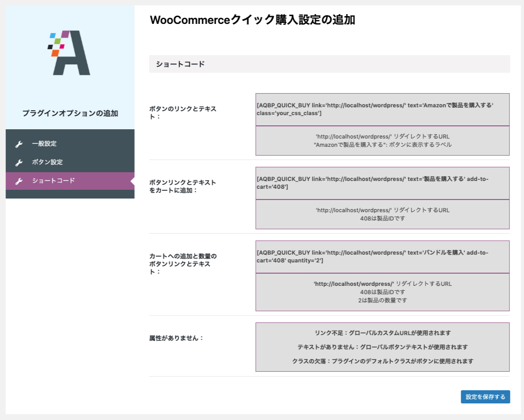Click text テキストがありません：グローバルボタンテキストが使用されます
Viewport: 524px width, 420px height.
coord(383,347)
